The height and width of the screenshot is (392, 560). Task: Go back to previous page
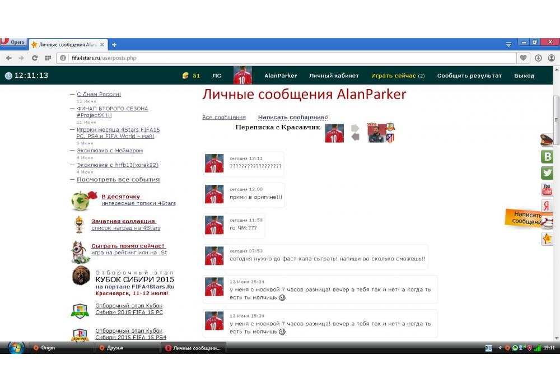pyautogui.click(x=9, y=58)
